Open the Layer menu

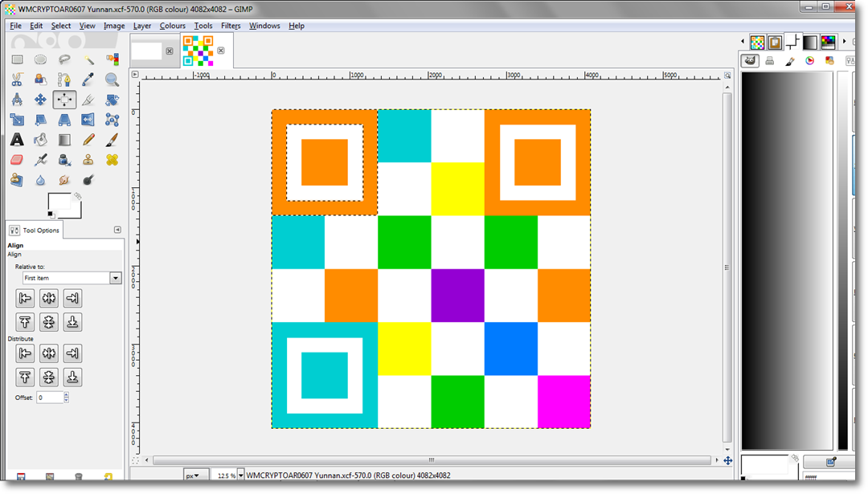pyautogui.click(x=141, y=26)
